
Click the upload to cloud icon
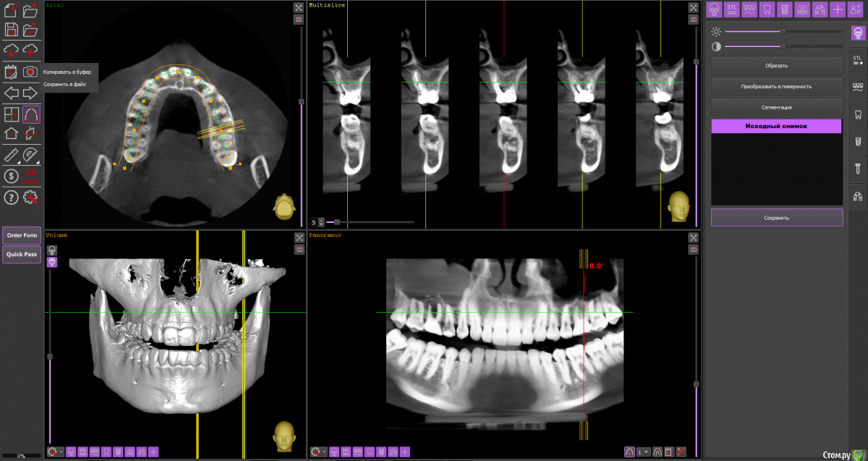(30, 50)
